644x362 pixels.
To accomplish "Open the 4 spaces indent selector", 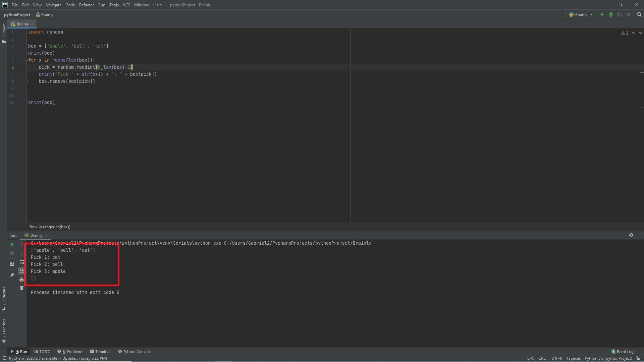I will pyautogui.click(x=573, y=358).
